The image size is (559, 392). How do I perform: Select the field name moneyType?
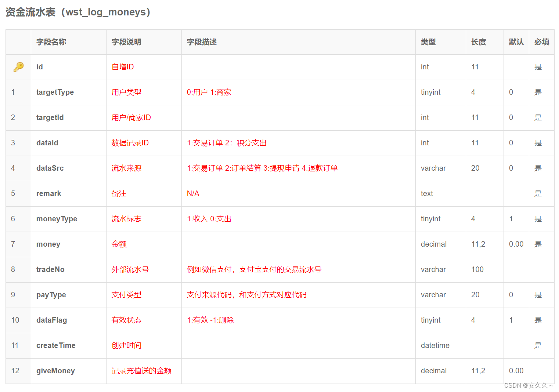click(57, 219)
